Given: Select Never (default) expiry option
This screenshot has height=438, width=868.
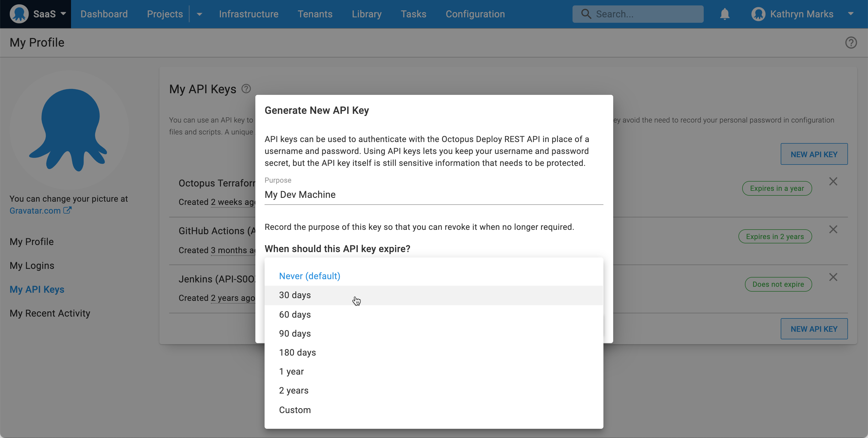Looking at the screenshot, I should (x=310, y=276).
